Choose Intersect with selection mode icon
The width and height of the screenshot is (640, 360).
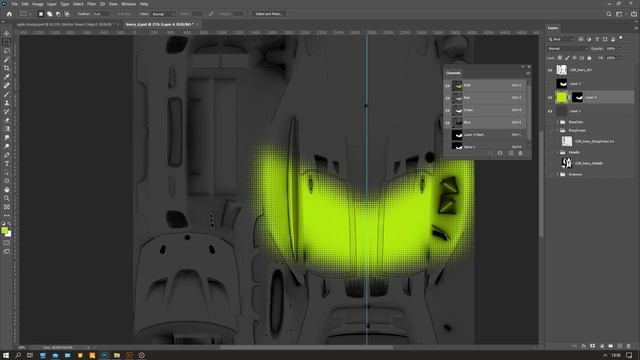pyautogui.click(x=67, y=14)
